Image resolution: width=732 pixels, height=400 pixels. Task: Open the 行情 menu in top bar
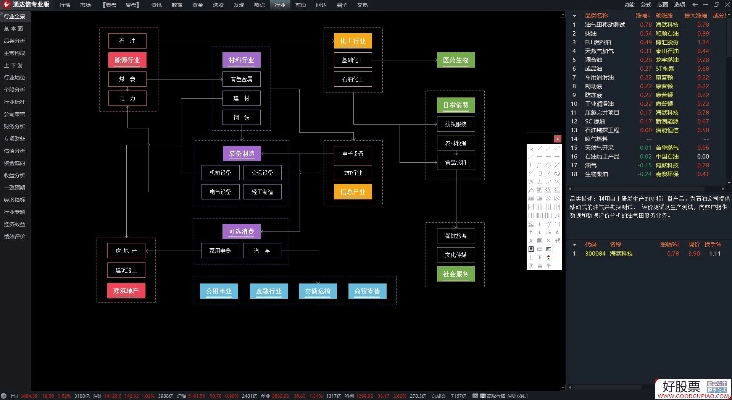click(64, 5)
